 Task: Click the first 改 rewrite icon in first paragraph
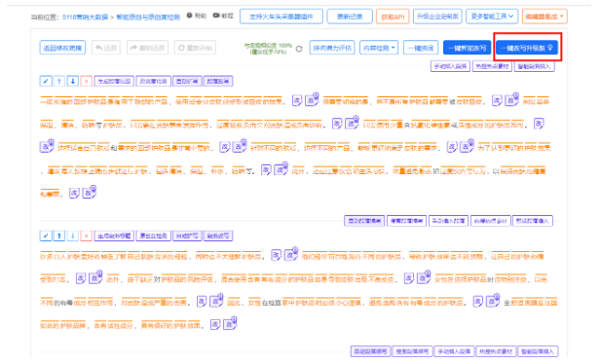(297, 101)
